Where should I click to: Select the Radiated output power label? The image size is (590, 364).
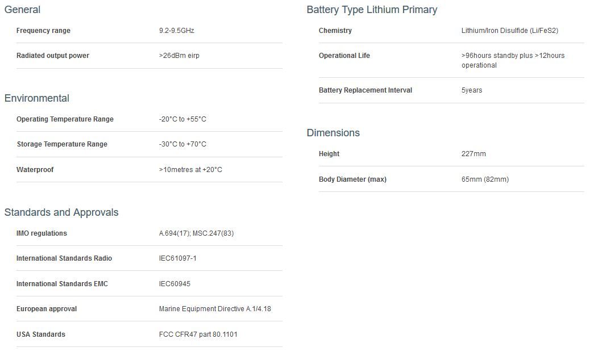click(53, 56)
